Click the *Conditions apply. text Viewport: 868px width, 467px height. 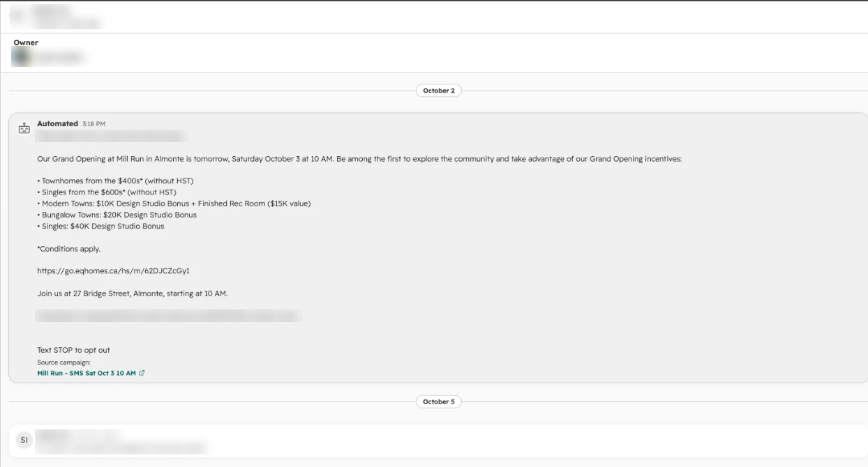pyautogui.click(x=68, y=249)
